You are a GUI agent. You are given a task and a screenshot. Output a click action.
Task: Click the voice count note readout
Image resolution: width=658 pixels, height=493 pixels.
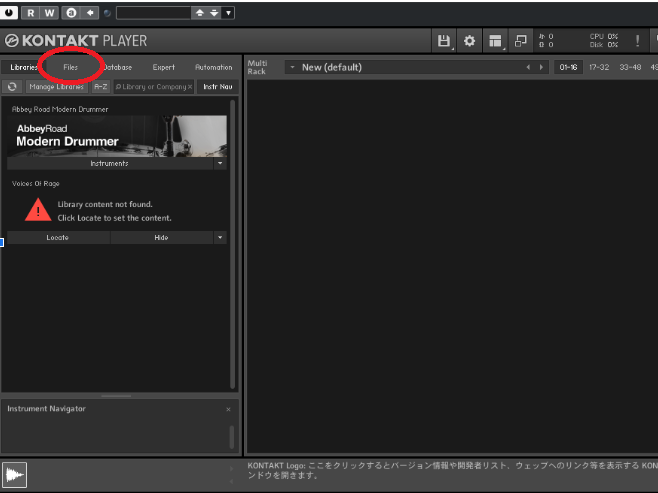pyautogui.click(x=546, y=37)
